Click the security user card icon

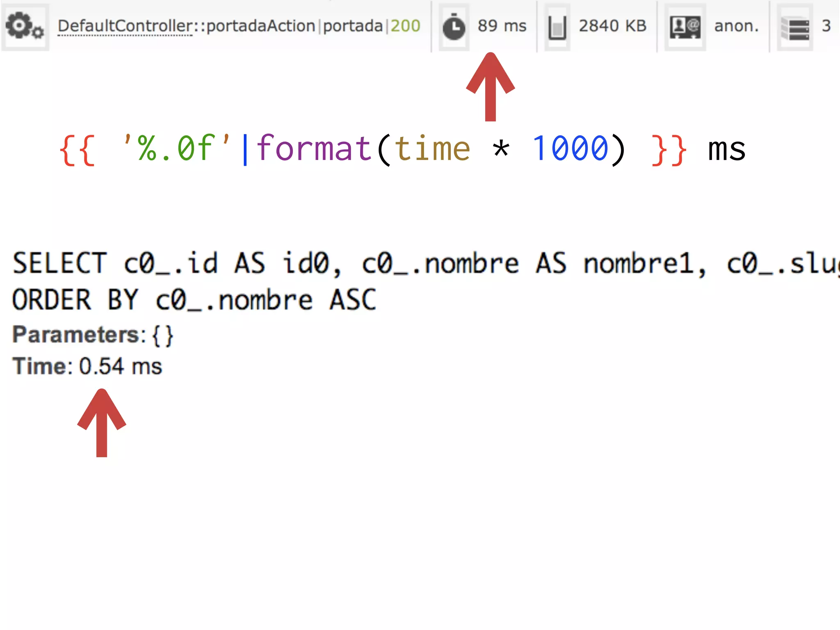tap(685, 27)
